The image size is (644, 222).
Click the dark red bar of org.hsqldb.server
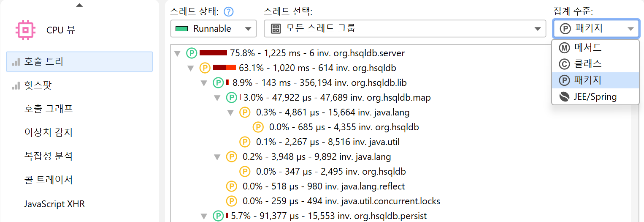tap(213, 53)
